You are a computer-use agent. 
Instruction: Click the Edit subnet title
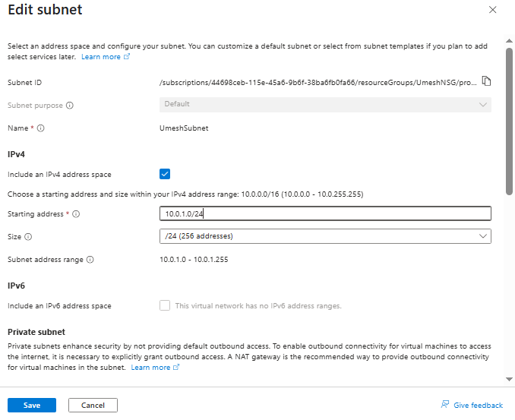click(45, 10)
